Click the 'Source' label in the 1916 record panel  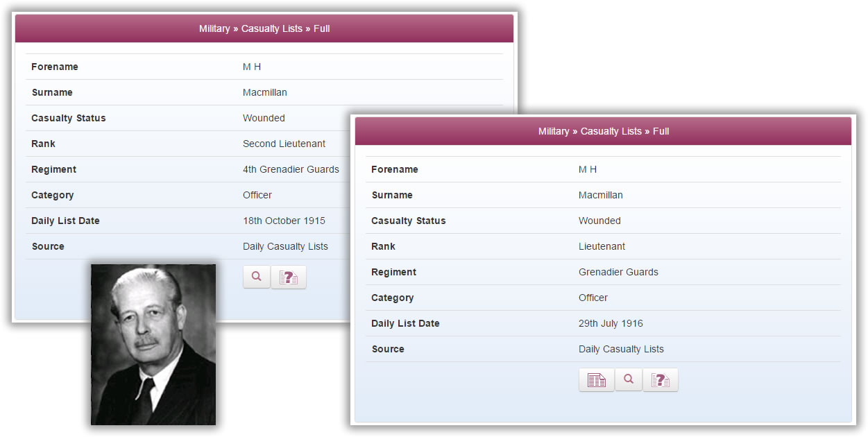[x=388, y=349]
